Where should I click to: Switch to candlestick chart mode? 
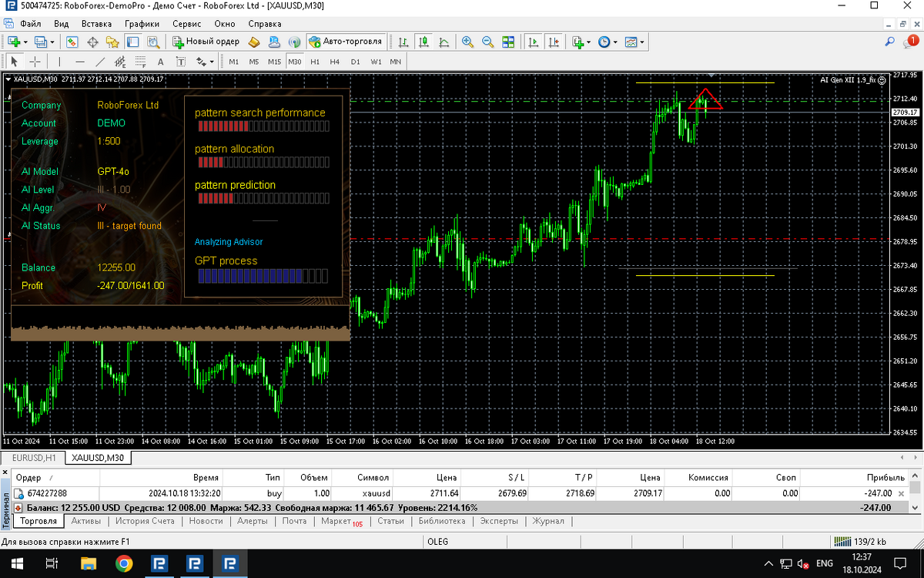click(423, 42)
